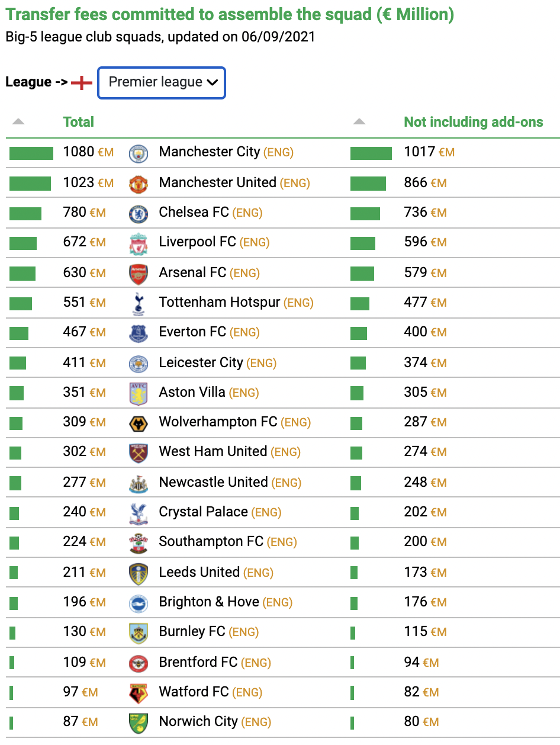Click the Chelsea FC club crest
The width and height of the screenshot is (560, 745).
[x=139, y=213]
